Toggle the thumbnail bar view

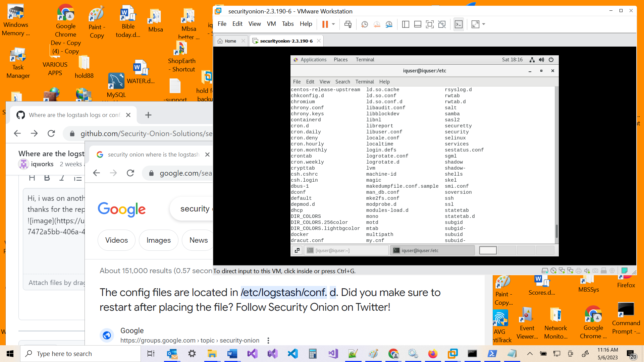(418, 24)
